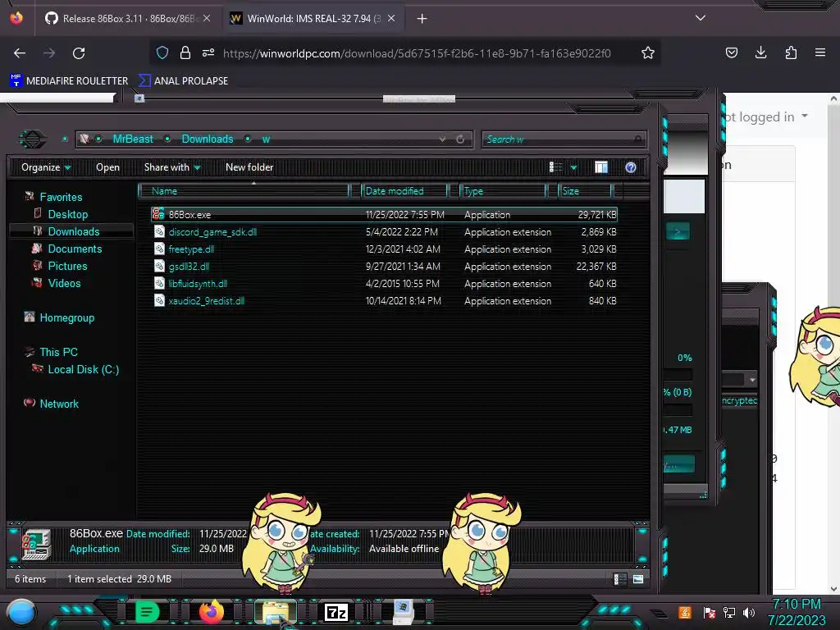840x630 pixels.
Task: Select libfluidsynth.dll file
Action: [x=384, y=283]
